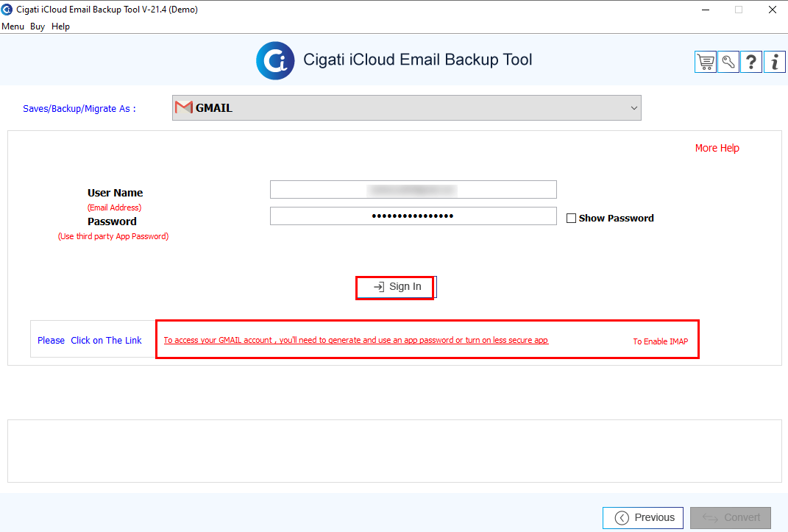Click the To Enable IMAP link
Viewport: 788px width, 532px height.
click(661, 341)
